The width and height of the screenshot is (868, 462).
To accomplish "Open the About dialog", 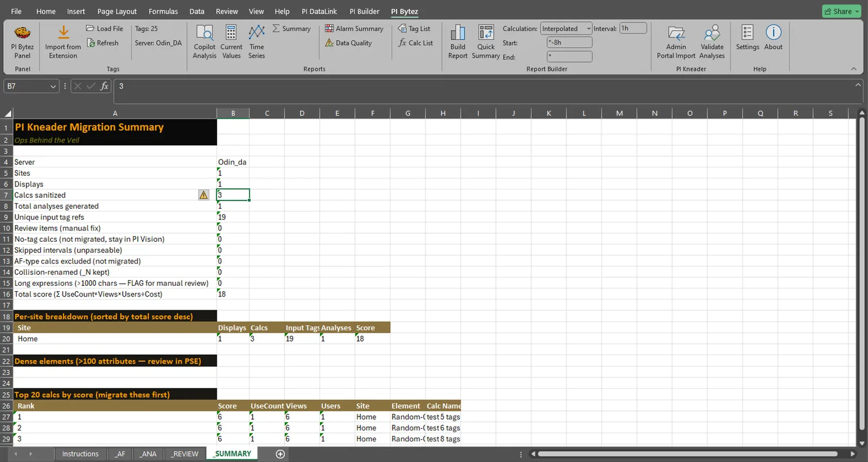I will pos(773,38).
